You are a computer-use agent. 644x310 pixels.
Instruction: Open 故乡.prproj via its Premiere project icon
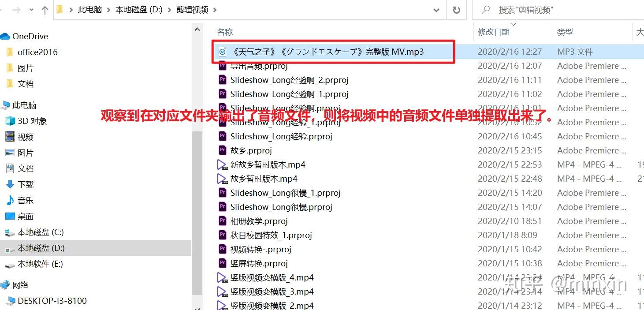(223, 150)
